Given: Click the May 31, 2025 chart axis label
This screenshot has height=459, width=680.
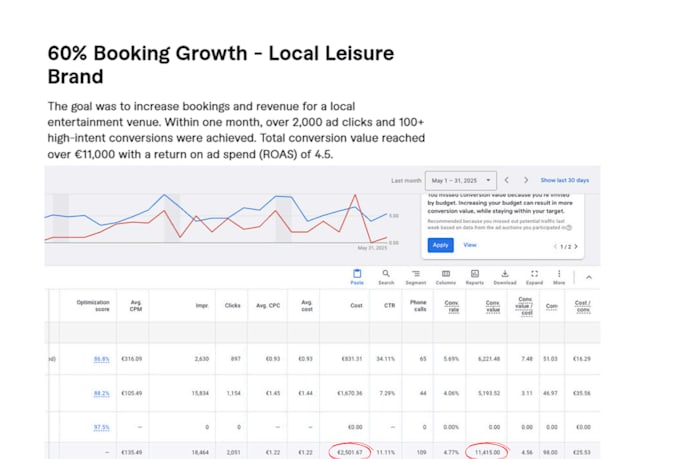Looking at the screenshot, I should [x=372, y=248].
